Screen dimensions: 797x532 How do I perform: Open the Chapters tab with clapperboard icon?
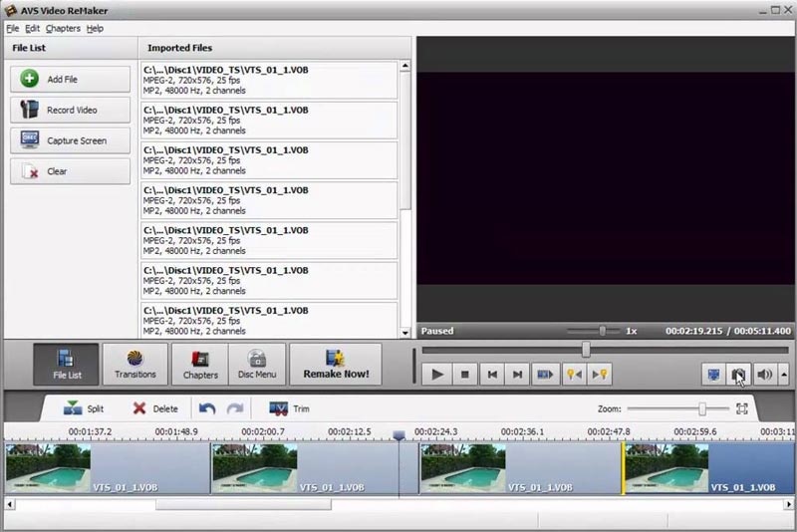coord(200,365)
